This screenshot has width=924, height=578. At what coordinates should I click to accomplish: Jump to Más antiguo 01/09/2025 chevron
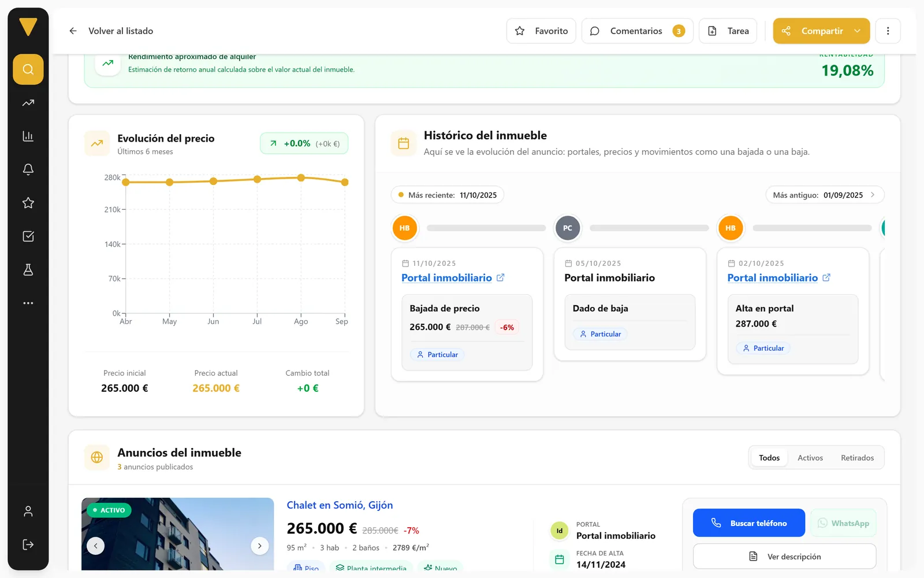[x=873, y=195]
